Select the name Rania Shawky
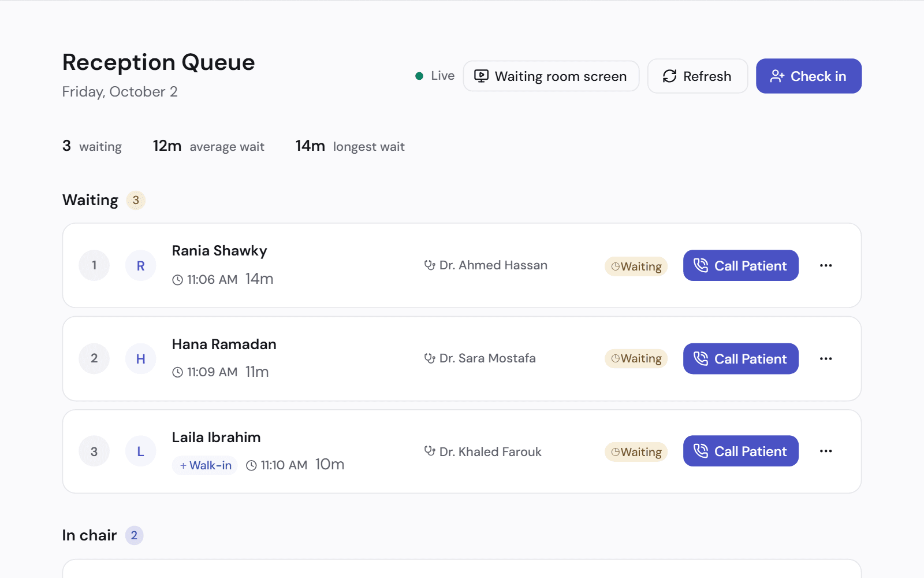This screenshot has height=578, width=924. 219,251
